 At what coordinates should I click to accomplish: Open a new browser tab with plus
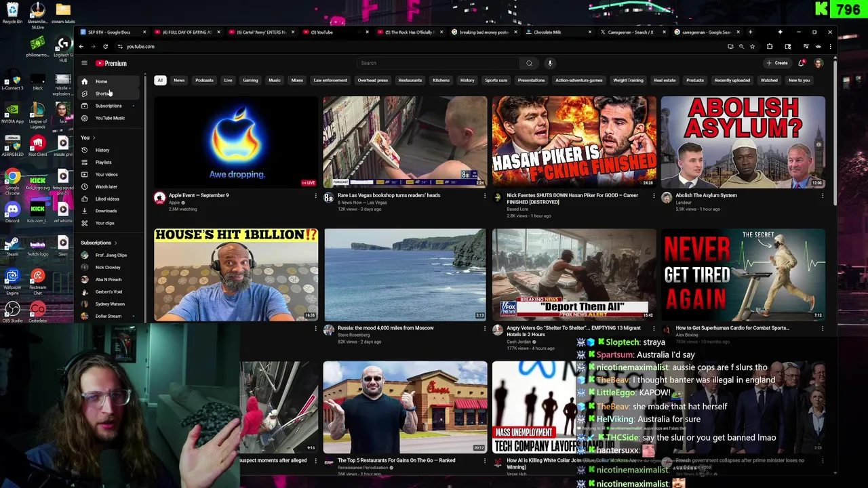(x=750, y=32)
